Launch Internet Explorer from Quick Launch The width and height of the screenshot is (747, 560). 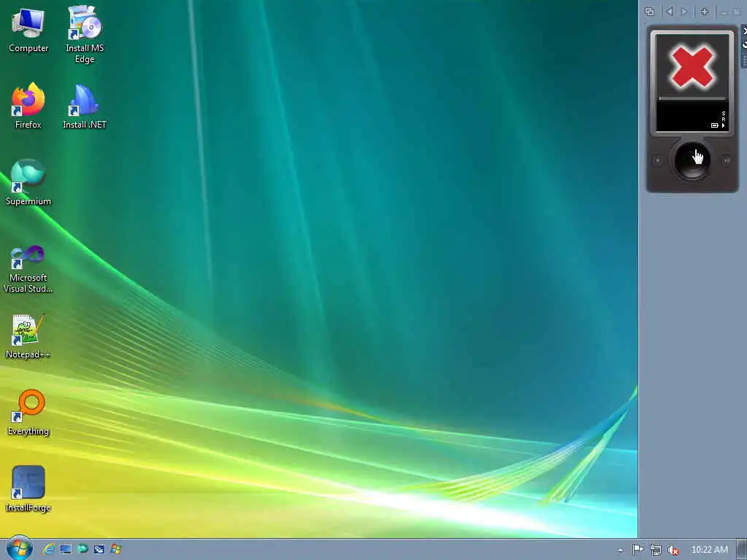tap(49, 549)
